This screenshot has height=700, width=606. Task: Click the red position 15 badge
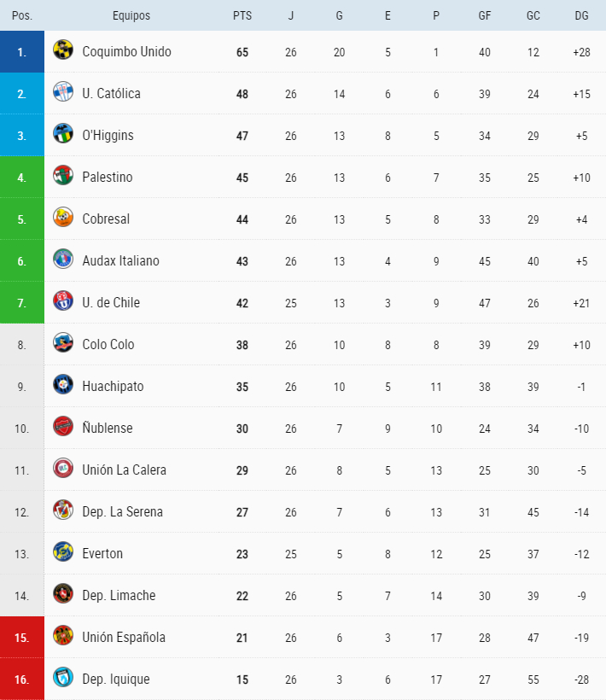(22, 638)
